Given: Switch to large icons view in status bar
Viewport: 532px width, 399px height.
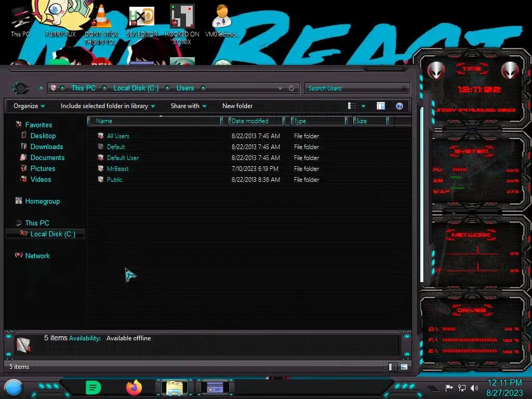Looking at the screenshot, I should 404,367.
